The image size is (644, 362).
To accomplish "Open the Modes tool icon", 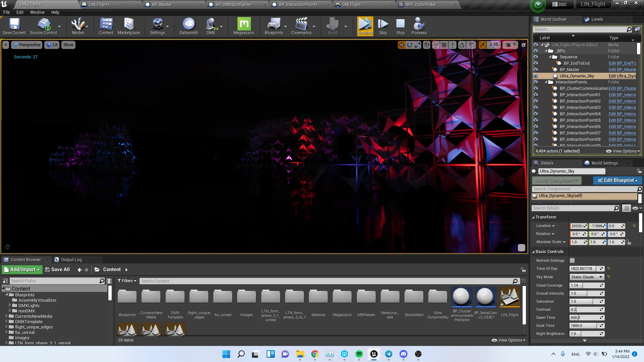I will (x=78, y=26).
